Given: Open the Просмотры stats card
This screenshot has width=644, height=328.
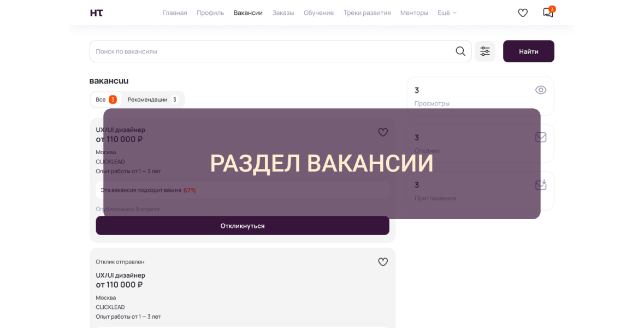Looking at the screenshot, I should tap(480, 96).
